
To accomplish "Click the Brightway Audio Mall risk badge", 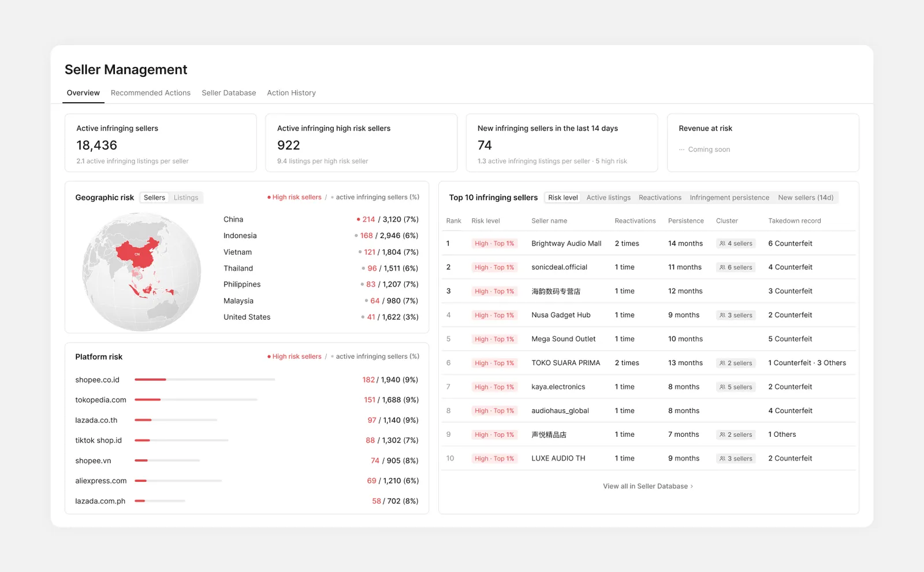I will [494, 244].
